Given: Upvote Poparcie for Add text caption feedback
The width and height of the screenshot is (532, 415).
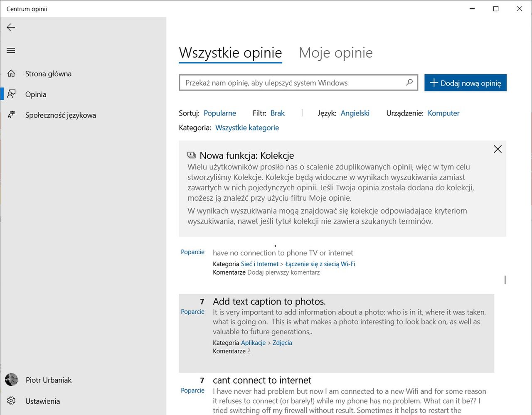Looking at the screenshot, I should [192, 312].
